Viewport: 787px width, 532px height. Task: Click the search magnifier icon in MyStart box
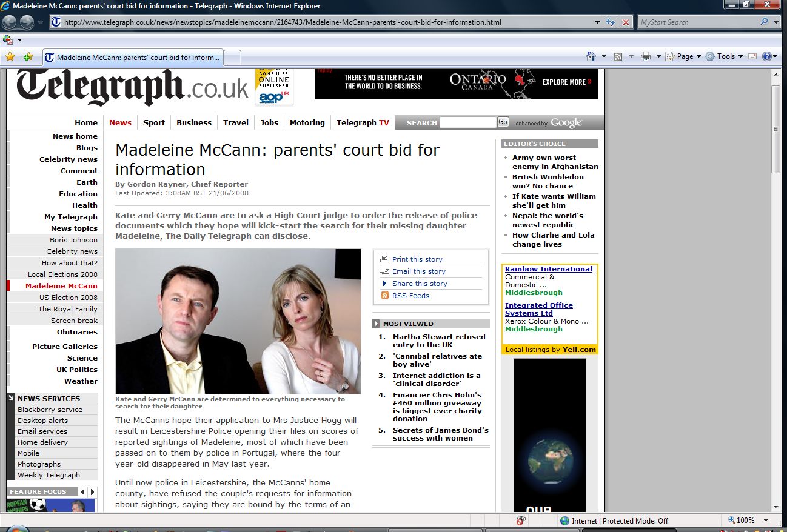pyautogui.click(x=765, y=22)
